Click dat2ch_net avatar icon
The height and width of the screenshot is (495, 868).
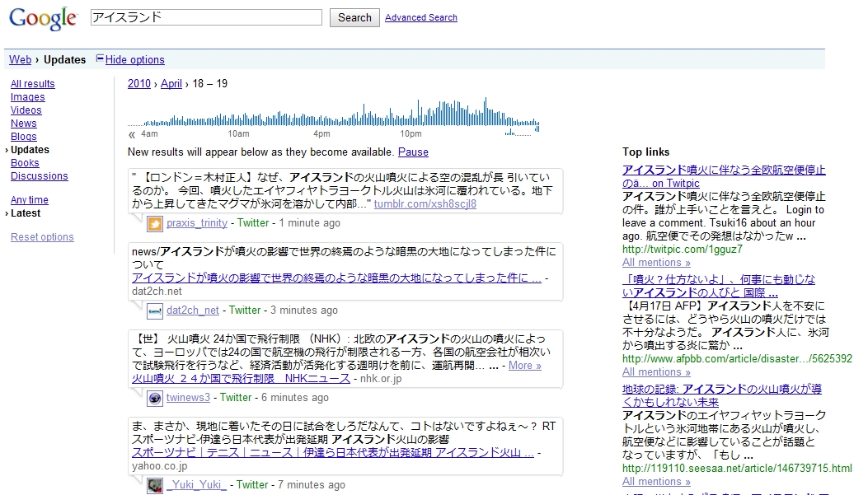(x=155, y=311)
